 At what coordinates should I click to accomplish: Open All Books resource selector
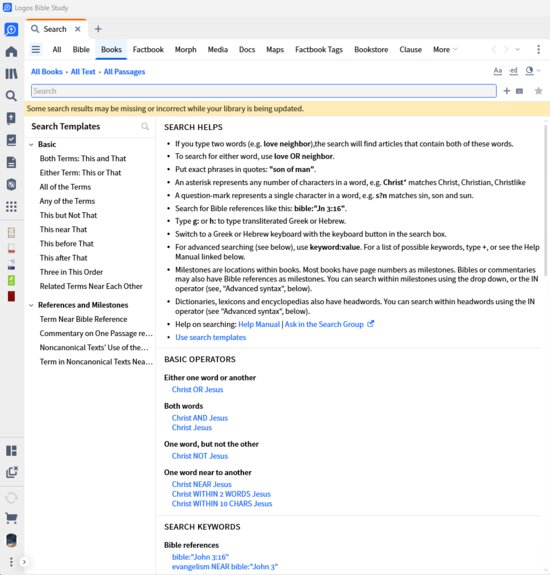pyautogui.click(x=47, y=72)
